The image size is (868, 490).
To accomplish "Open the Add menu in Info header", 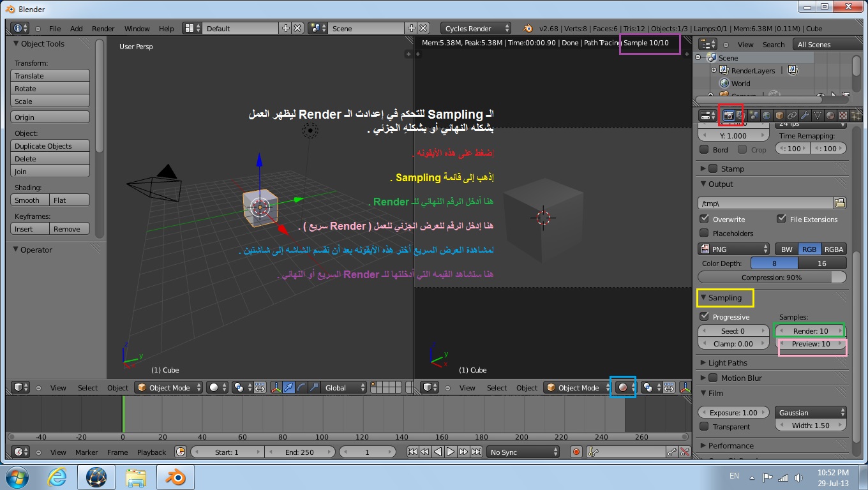I will [77, 28].
